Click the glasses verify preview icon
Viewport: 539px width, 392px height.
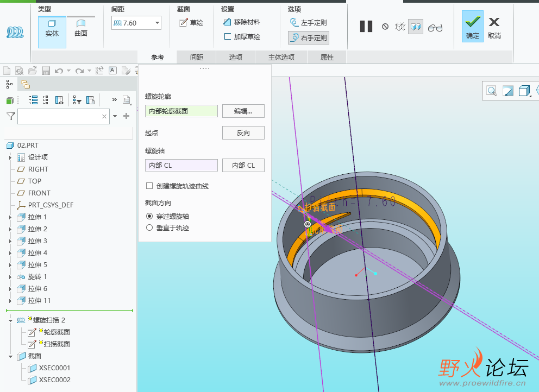tap(435, 27)
